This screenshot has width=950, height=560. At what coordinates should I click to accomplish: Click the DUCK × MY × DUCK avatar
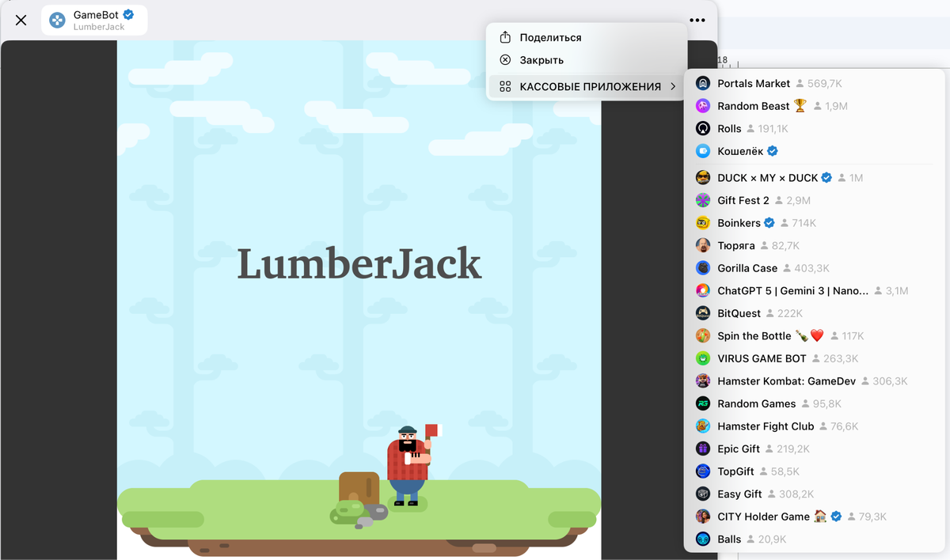pyautogui.click(x=703, y=178)
